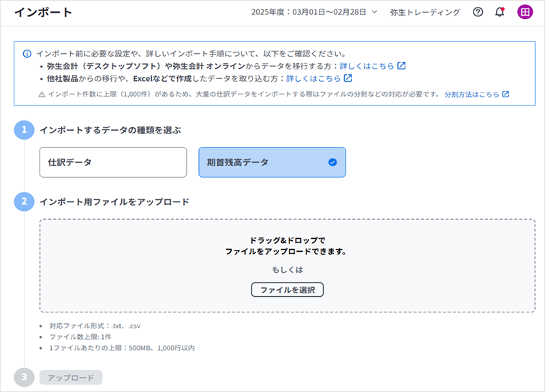Click the ファイルを選択 button
Screen dimensions: 545x392
coord(287,289)
